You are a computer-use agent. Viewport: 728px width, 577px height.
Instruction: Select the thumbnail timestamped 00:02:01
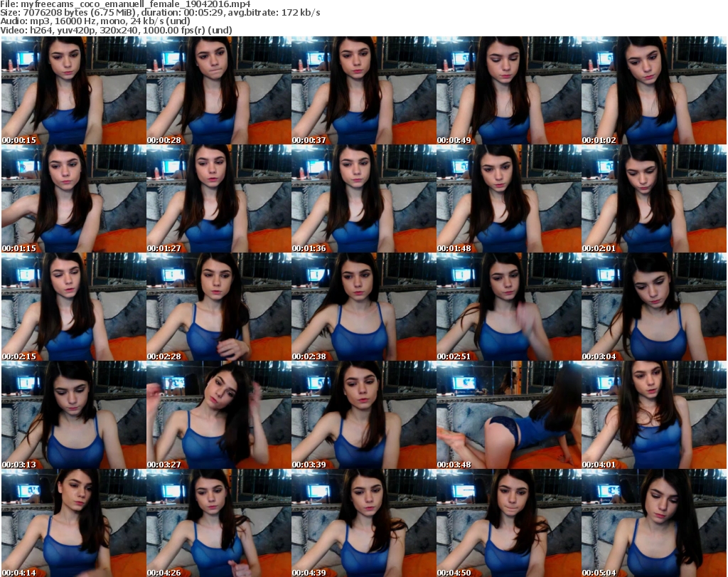[654, 198]
